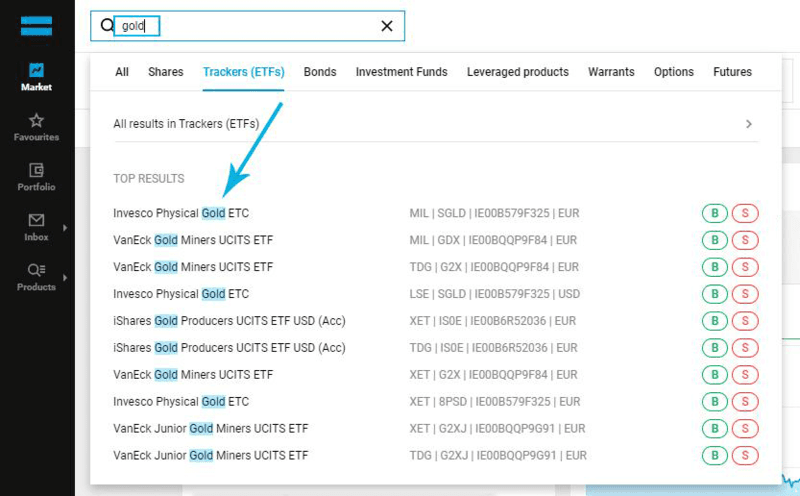The image size is (800, 496).
Task: Switch to the Leveraged products tab
Action: tap(518, 72)
